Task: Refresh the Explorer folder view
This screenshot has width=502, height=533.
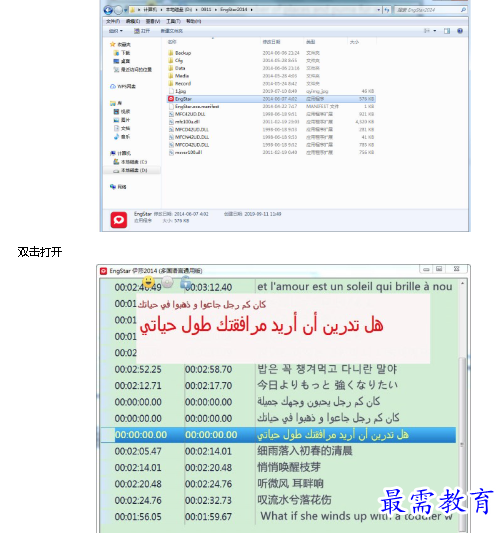Action: coord(386,10)
